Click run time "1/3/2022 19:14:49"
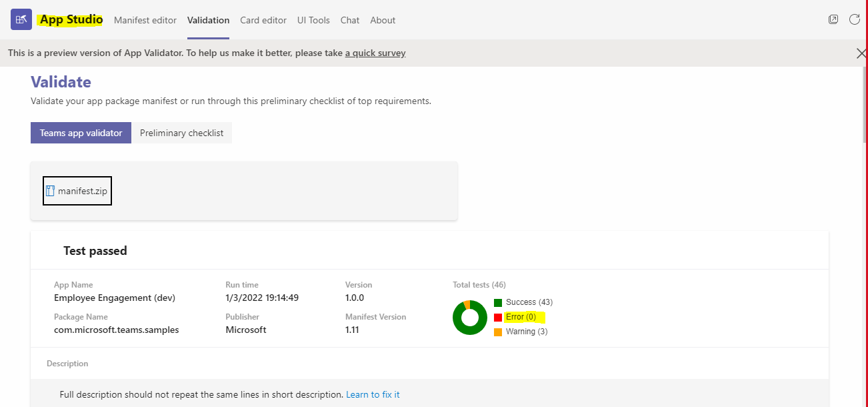Viewport: 868px width, 407px height. coord(262,298)
